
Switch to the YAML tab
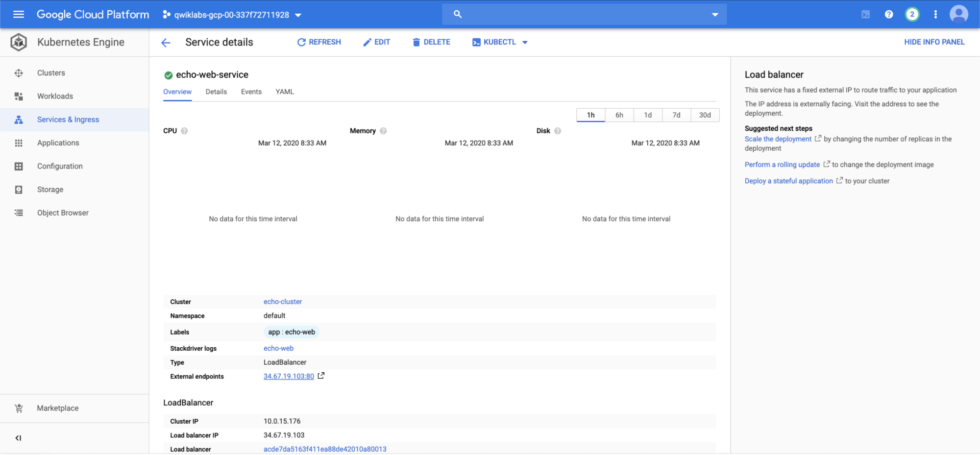tap(285, 92)
